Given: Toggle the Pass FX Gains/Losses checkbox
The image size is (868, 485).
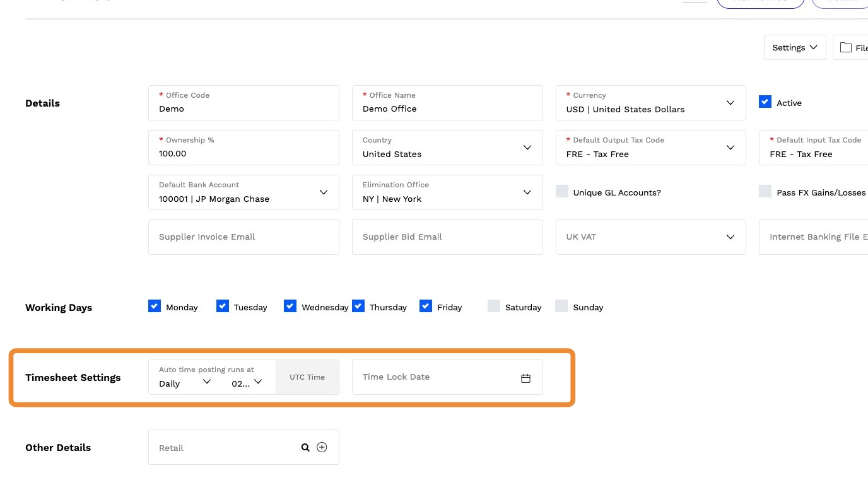Looking at the screenshot, I should click(765, 192).
